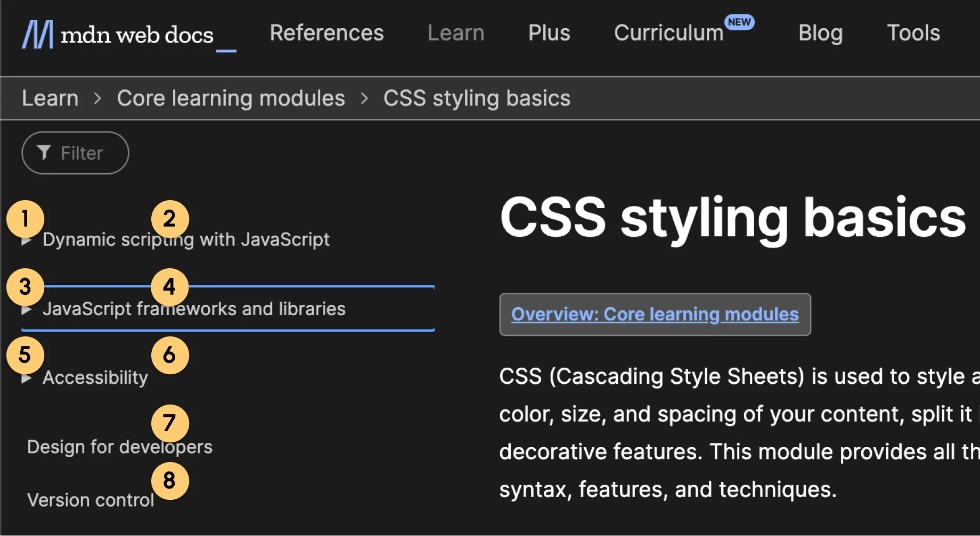The image size is (980, 536).
Task: Select Dynamic scripting with JavaScript item
Action: point(186,240)
